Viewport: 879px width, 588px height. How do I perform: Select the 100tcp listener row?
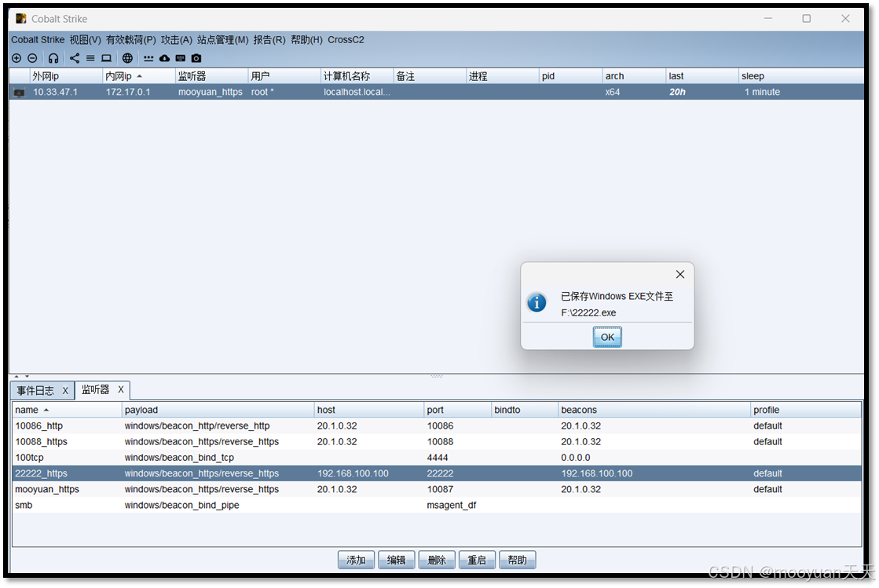pos(437,458)
